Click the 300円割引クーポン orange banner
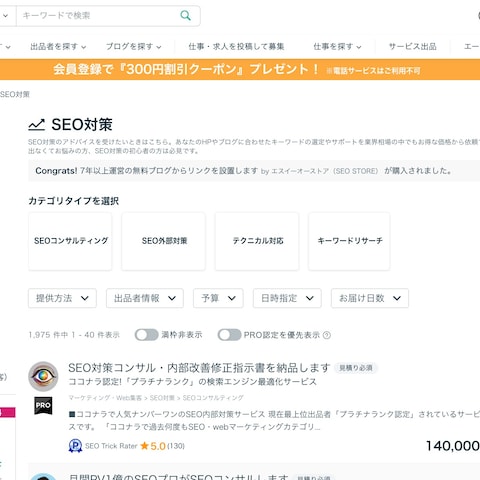 240,69
